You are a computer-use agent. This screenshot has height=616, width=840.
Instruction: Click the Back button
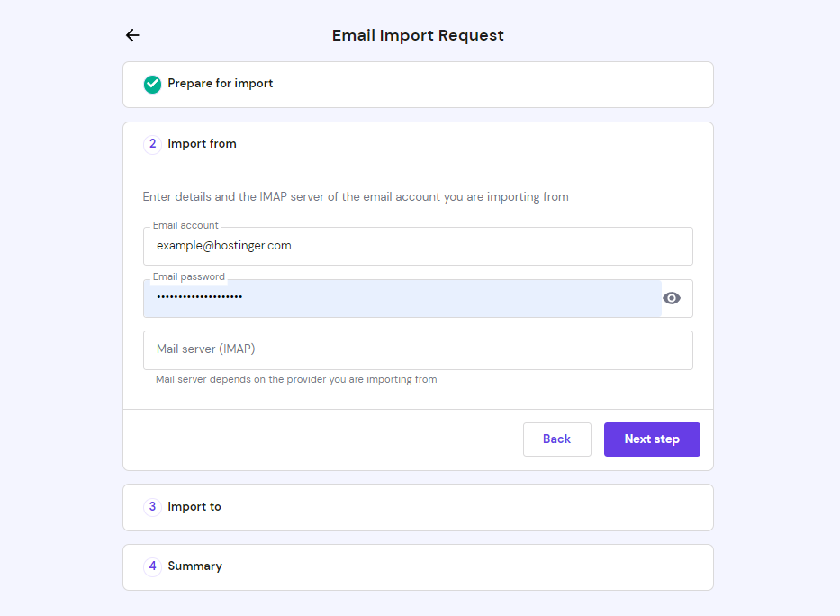pos(556,439)
